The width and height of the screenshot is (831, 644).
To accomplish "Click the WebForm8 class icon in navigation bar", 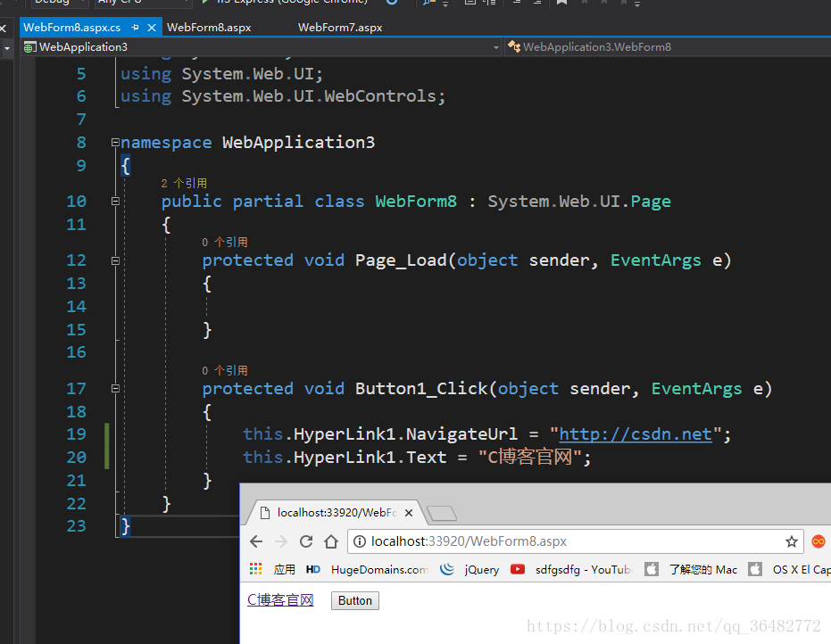I will click(513, 46).
